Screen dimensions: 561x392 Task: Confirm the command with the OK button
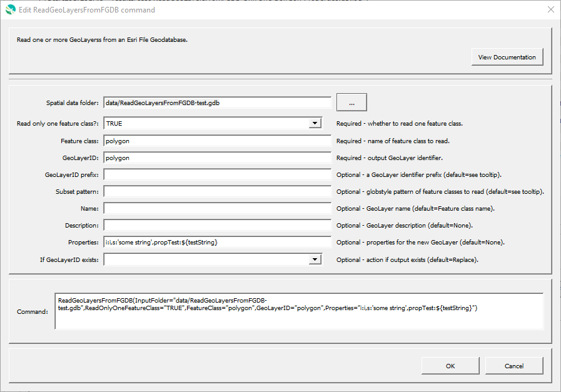coord(450,366)
